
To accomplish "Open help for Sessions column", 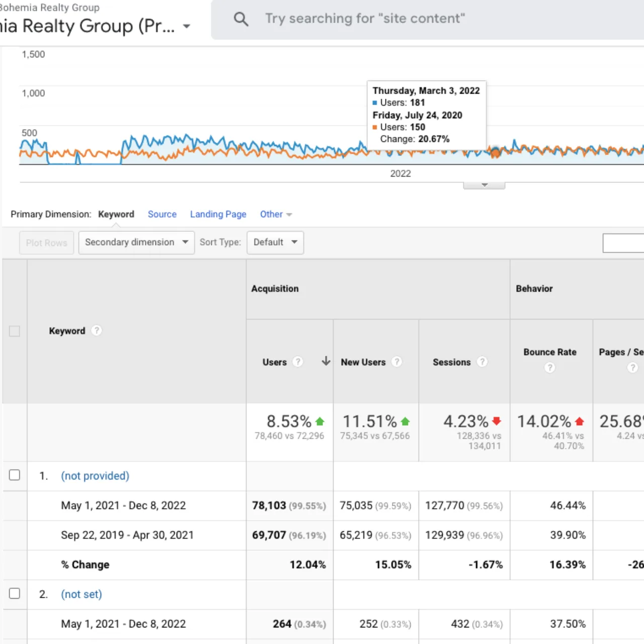I will point(482,362).
